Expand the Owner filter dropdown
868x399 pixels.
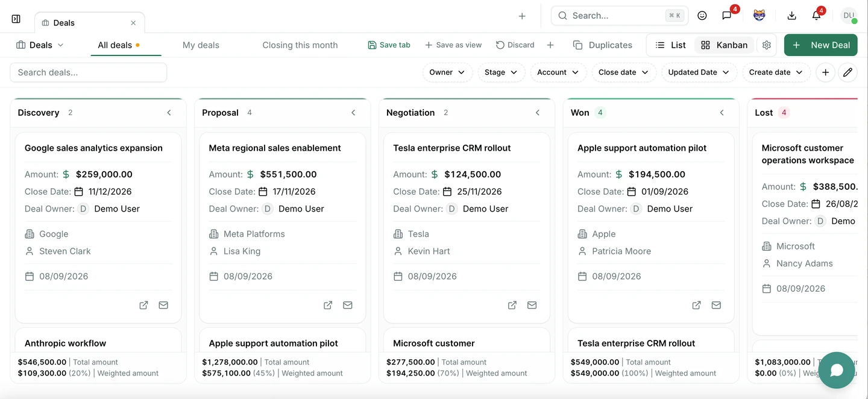click(447, 72)
